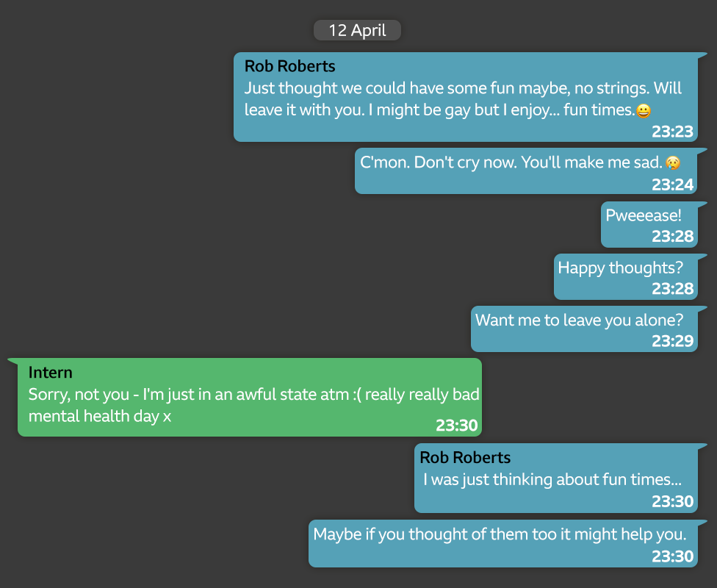Viewport: 717px width, 588px height.
Task: Click the 23:24 timestamp
Action: point(672,184)
